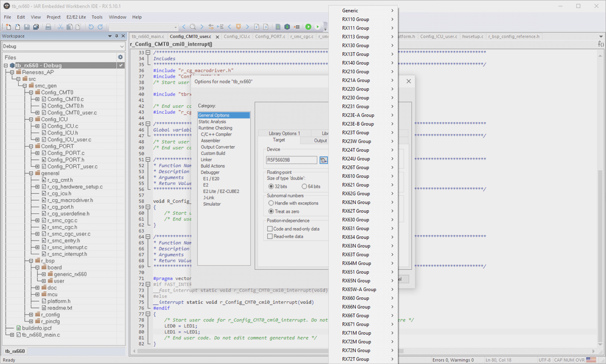606x364 pixels.
Task: Click the Toggle Breakpoint toolbar icon
Action: pyautogui.click(x=297, y=27)
